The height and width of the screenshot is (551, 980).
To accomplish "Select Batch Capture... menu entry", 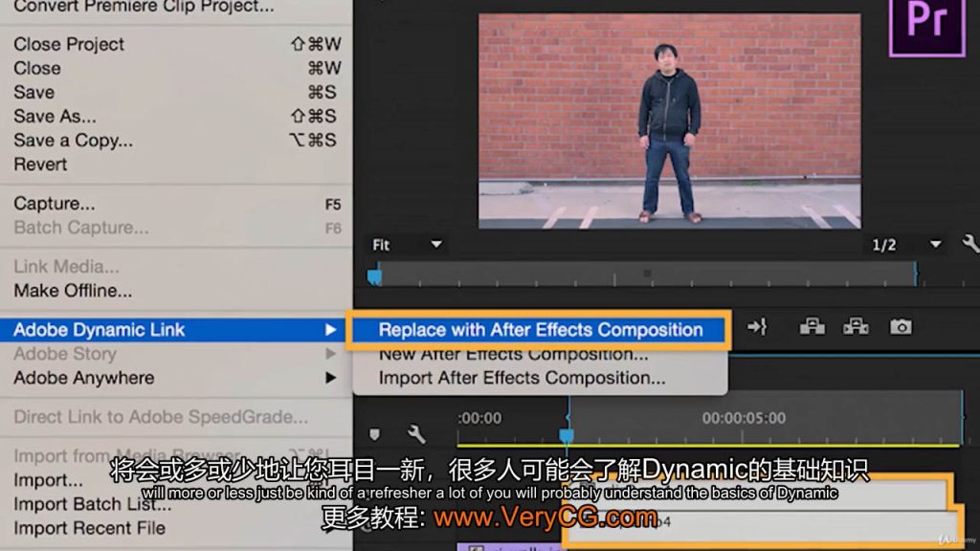I will point(176,228).
